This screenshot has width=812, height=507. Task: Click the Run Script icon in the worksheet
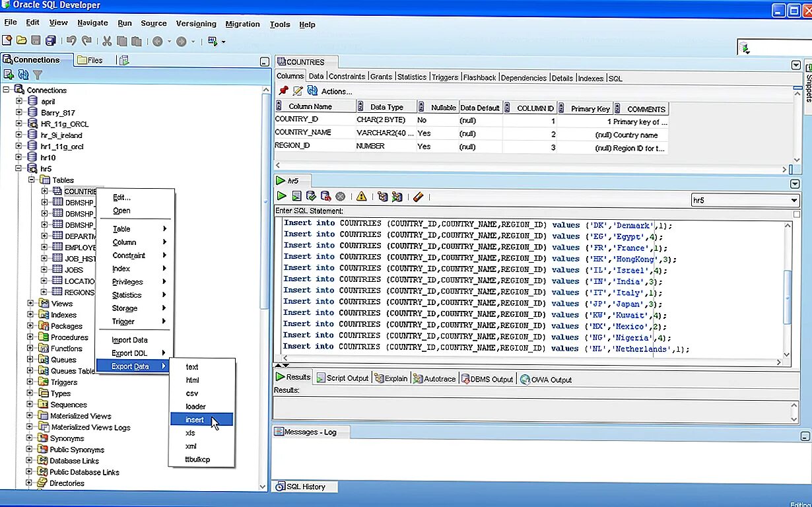pos(296,196)
